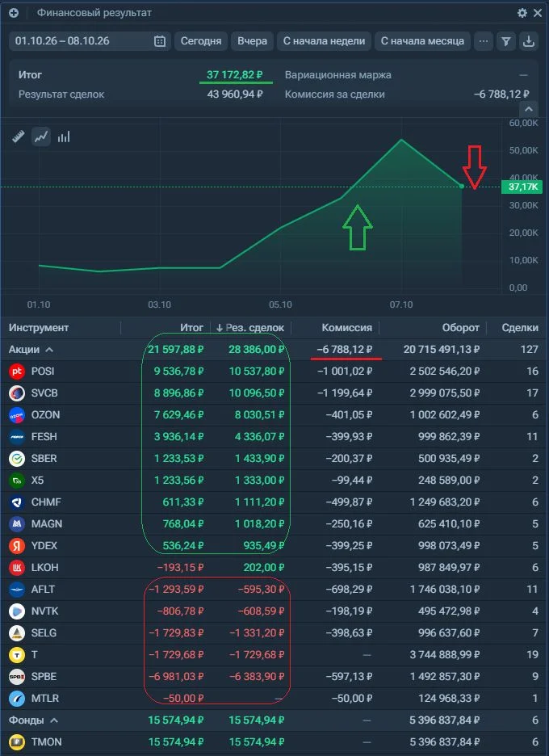Click LKOH instrument logo

pyautogui.click(x=17, y=568)
